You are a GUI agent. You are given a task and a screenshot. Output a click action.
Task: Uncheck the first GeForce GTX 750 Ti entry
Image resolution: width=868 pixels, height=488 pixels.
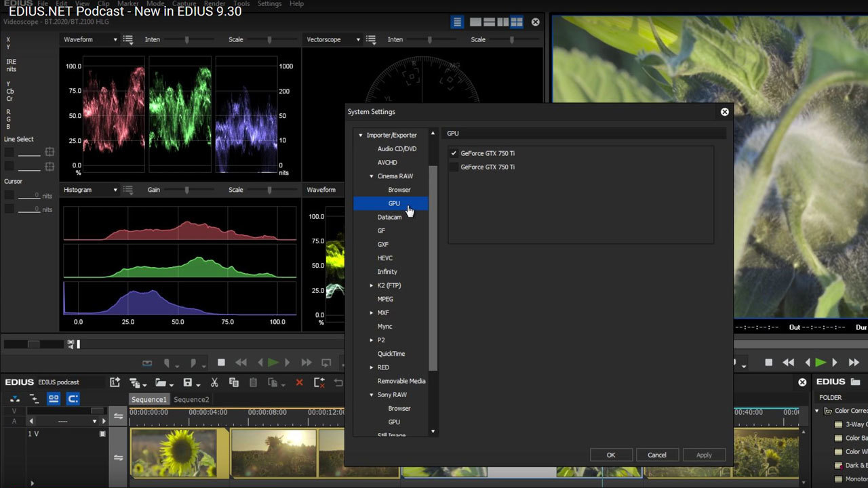point(454,153)
